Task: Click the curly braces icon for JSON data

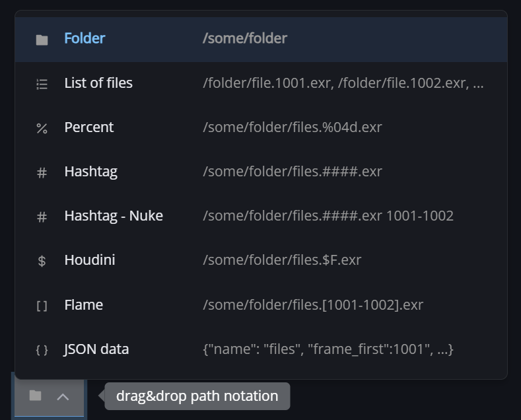Action: coord(42,350)
